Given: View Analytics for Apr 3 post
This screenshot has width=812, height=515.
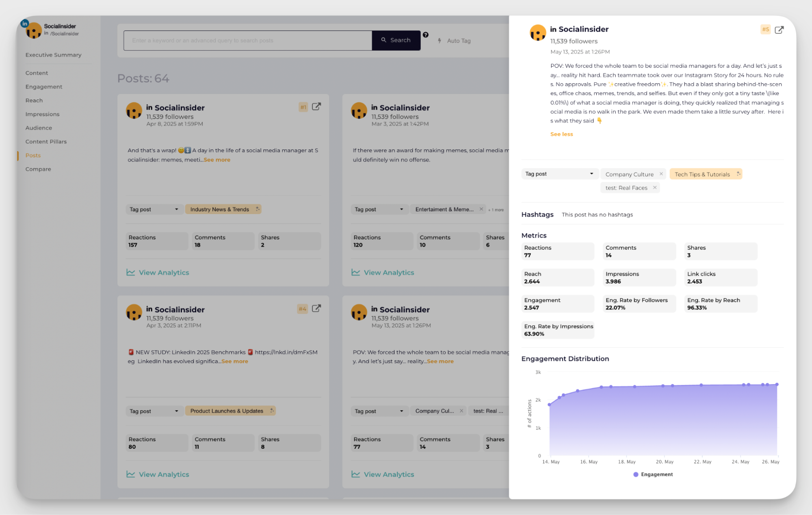Looking at the screenshot, I should (158, 474).
